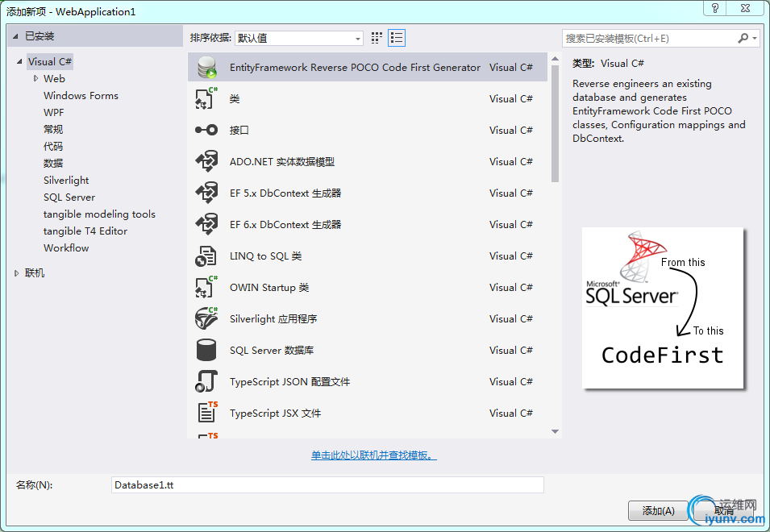Screen dimensions: 770x532
Task: Click the SQL Server database cylinder icon
Action: (206, 350)
